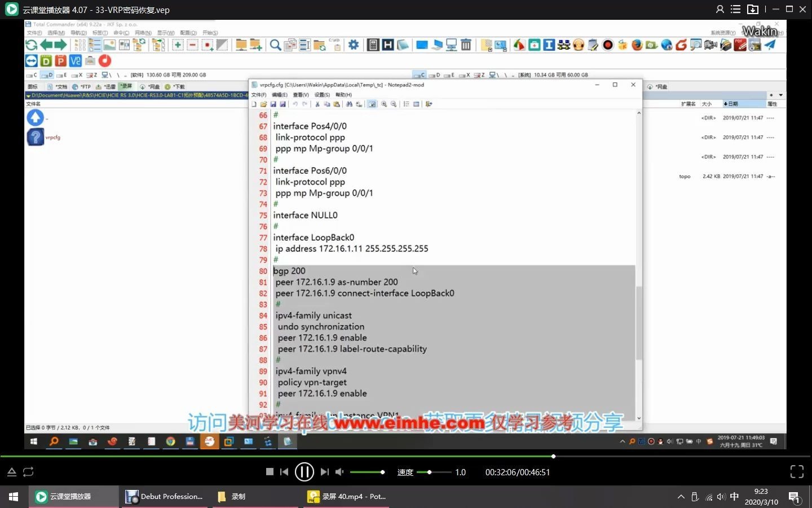Screen dimensions: 812x508
Task: Open the path history dropdown arrow in right panel
Action: 781,95
